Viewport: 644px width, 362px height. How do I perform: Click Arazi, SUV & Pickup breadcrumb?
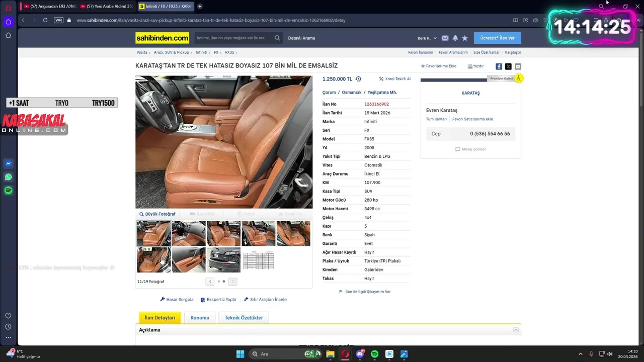tap(172, 52)
